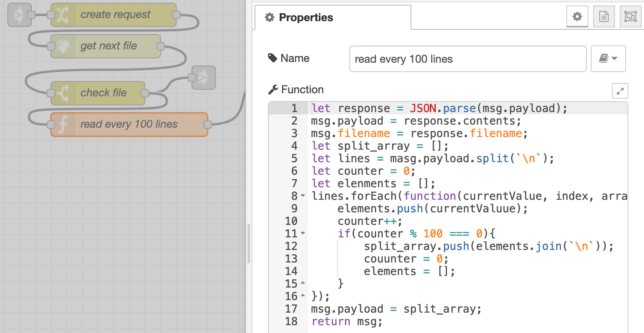Select the 'read every 100 lines' function node

point(129,125)
